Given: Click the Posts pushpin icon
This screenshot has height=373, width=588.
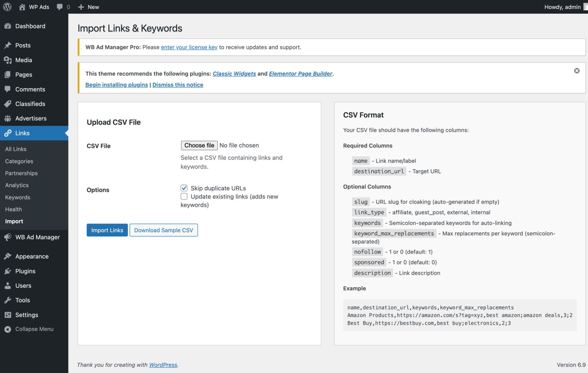Looking at the screenshot, I should [8, 45].
